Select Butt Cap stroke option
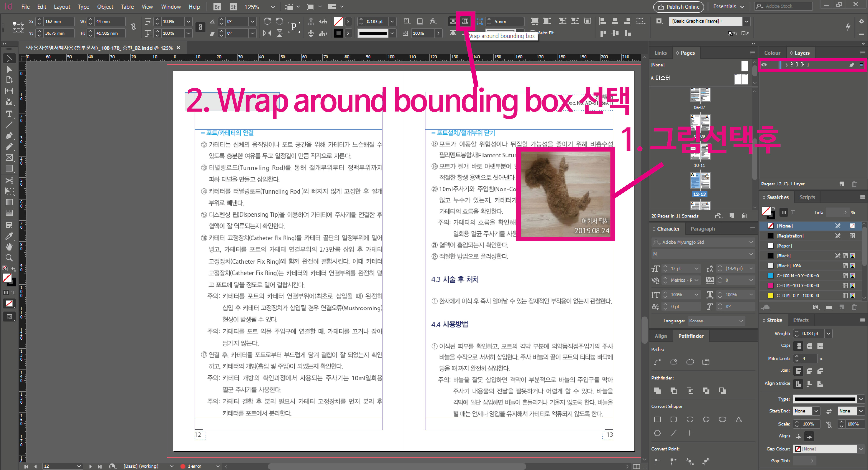 [798, 346]
